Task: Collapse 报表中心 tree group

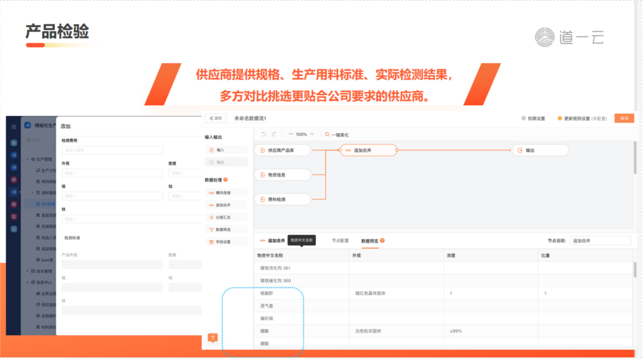Action: 27,282
